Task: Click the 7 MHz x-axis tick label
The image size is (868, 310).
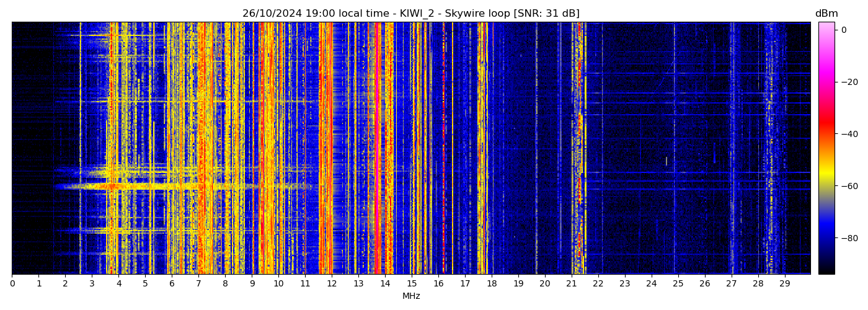Action: coord(198,284)
